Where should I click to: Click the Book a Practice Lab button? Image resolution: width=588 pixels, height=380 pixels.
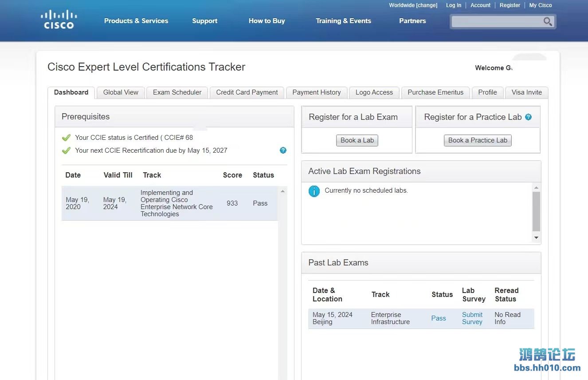click(x=478, y=140)
